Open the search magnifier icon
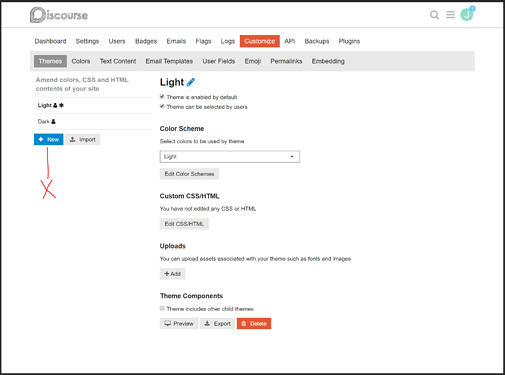 pyautogui.click(x=434, y=15)
